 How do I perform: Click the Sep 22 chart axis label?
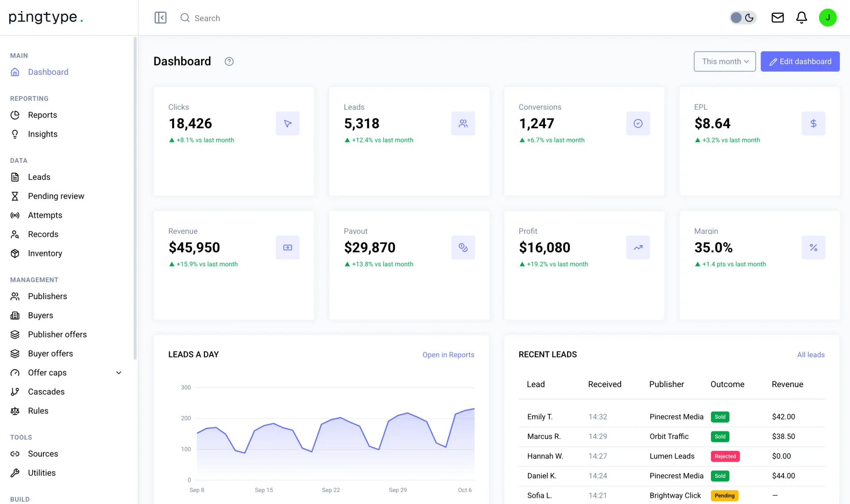coord(331,490)
